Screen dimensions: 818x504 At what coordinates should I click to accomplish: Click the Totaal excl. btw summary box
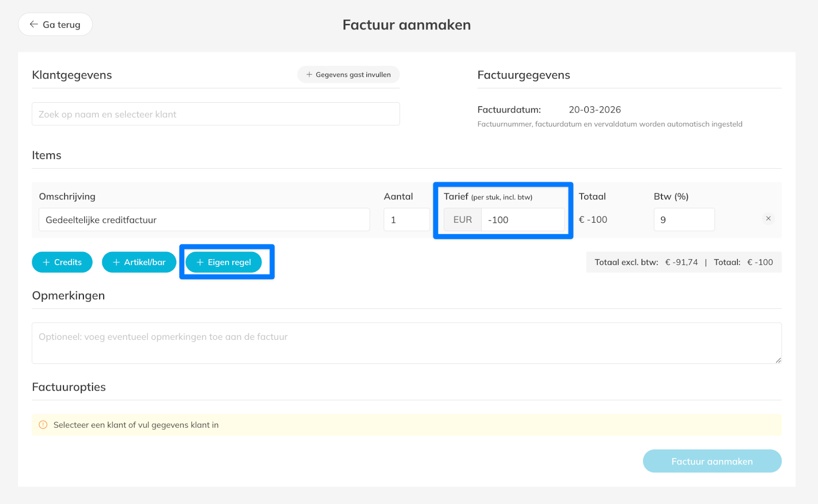(683, 262)
